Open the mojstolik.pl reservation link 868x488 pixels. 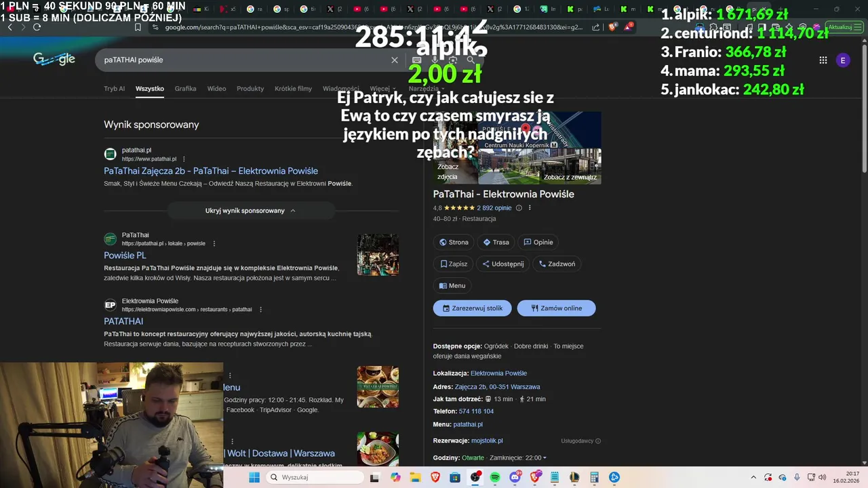[x=487, y=441]
